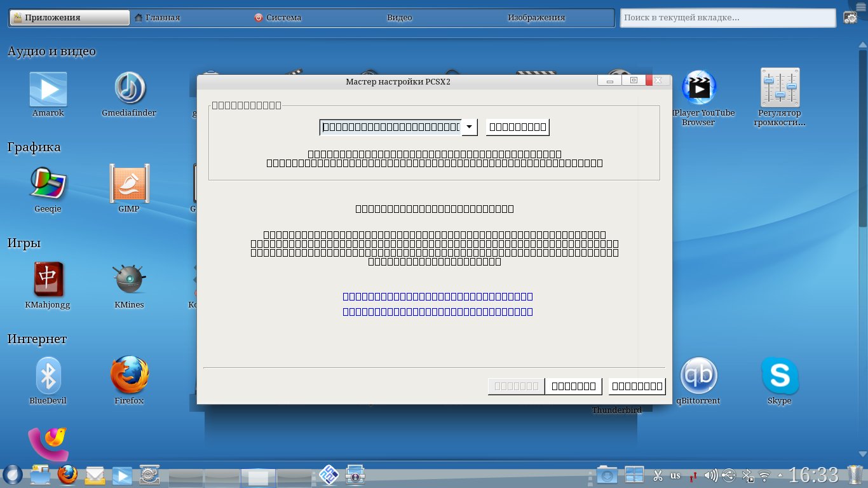Open the system settings gear in the panel
This screenshot has height=488, width=868.
click(x=149, y=475)
